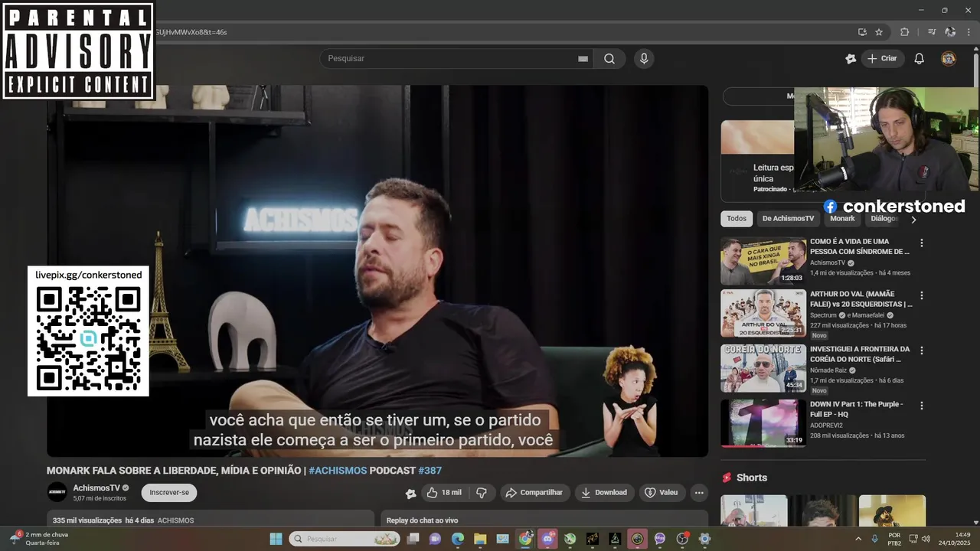
Task: Click the sparkle Ask icon beside Criar
Action: [851, 59]
